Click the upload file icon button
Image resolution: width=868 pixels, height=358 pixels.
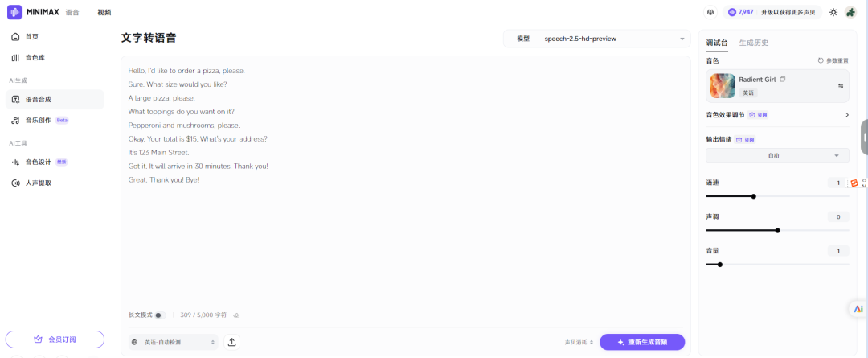pos(232,342)
